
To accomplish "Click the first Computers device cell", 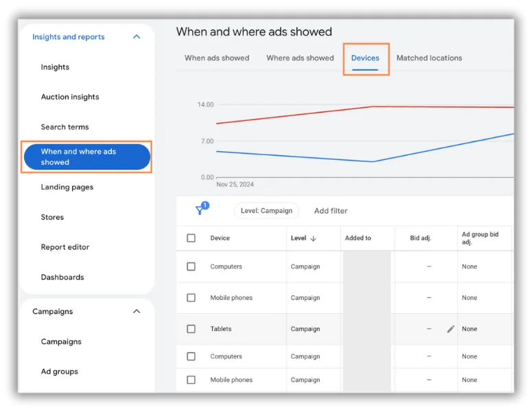I will [x=226, y=266].
